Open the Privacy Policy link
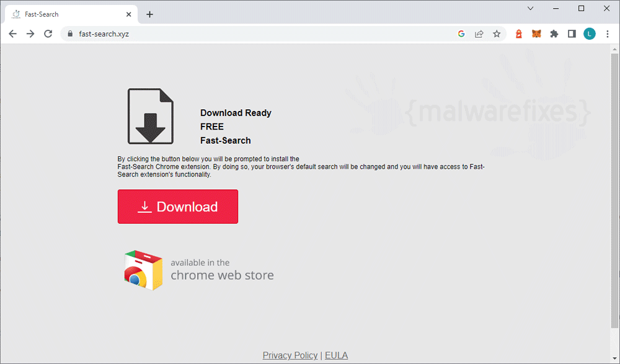Viewport: 620px width, 364px height. (290, 355)
